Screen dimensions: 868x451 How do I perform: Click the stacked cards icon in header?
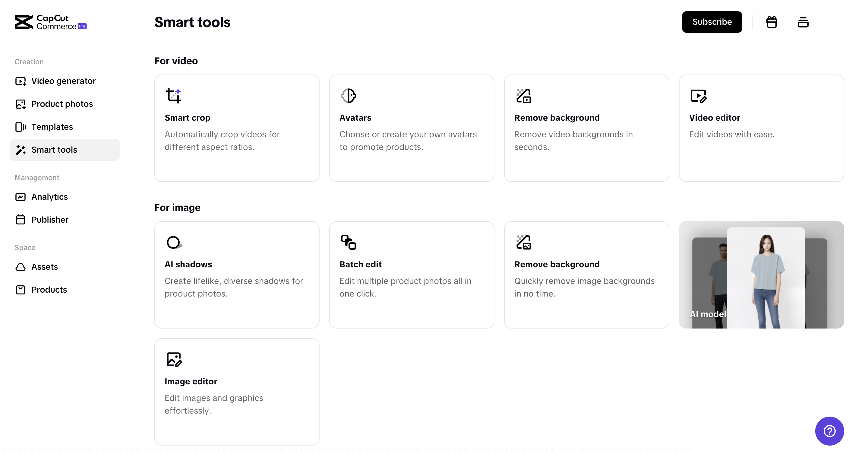coord(803,22)
